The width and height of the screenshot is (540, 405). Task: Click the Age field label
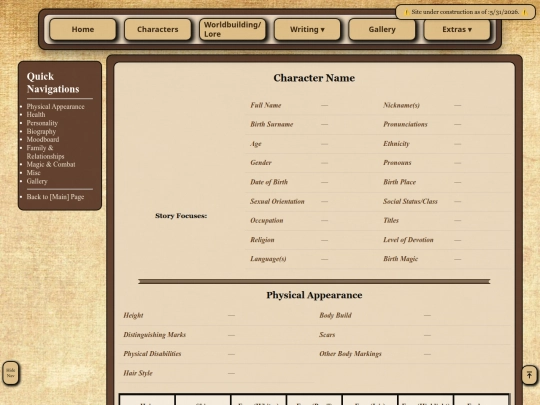[x=256, y=144]
